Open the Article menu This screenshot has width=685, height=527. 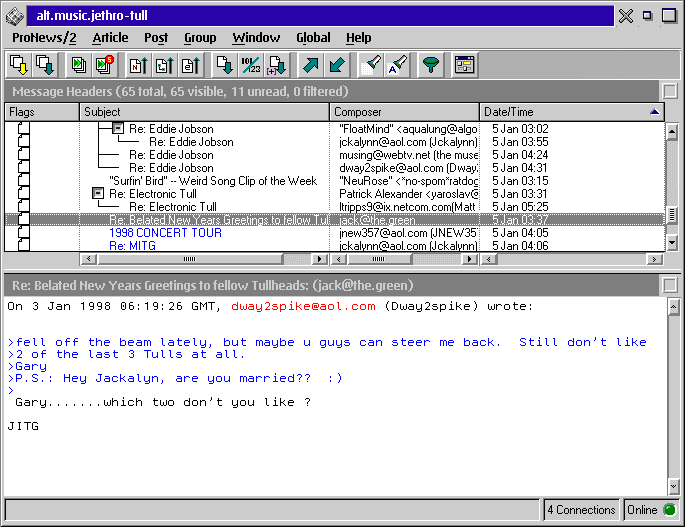pyautogui.click(x=110, y=38)
